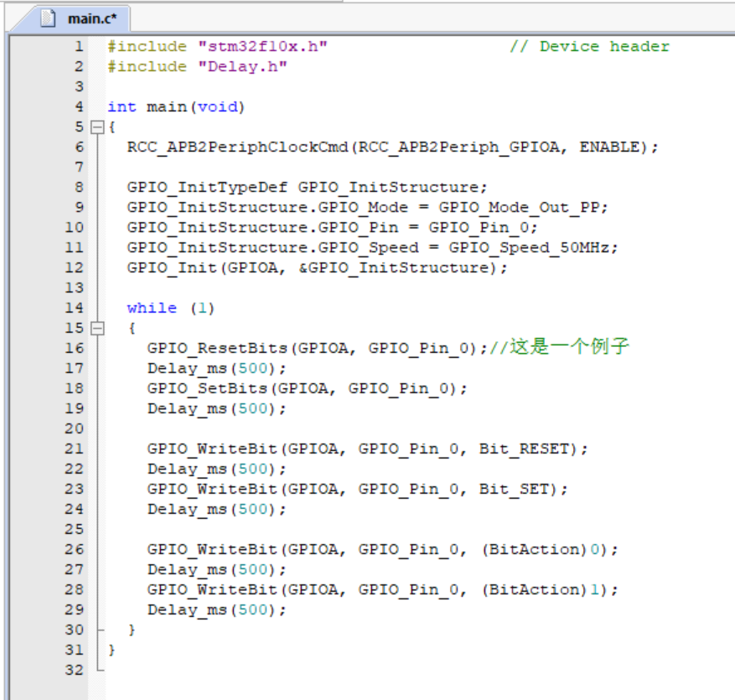Click line number 20 in the gutter
Screen dimensions: 735x700
74,428
